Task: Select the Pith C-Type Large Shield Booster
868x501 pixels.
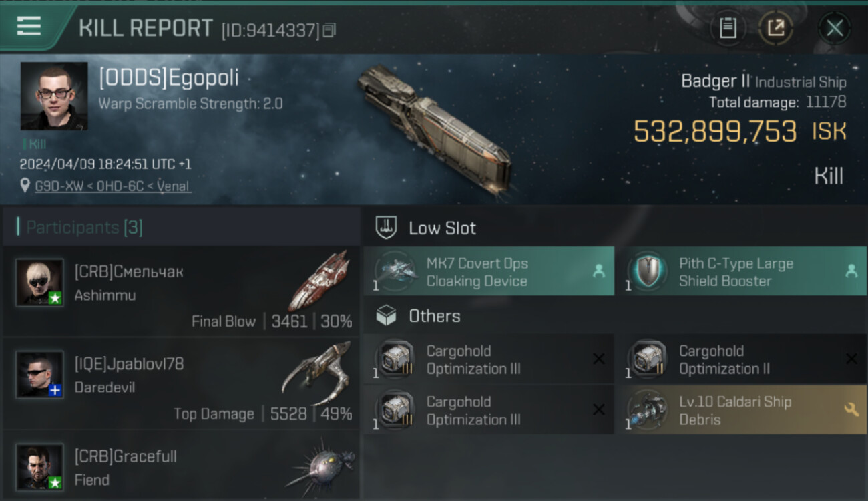Action: pos(741,271)
